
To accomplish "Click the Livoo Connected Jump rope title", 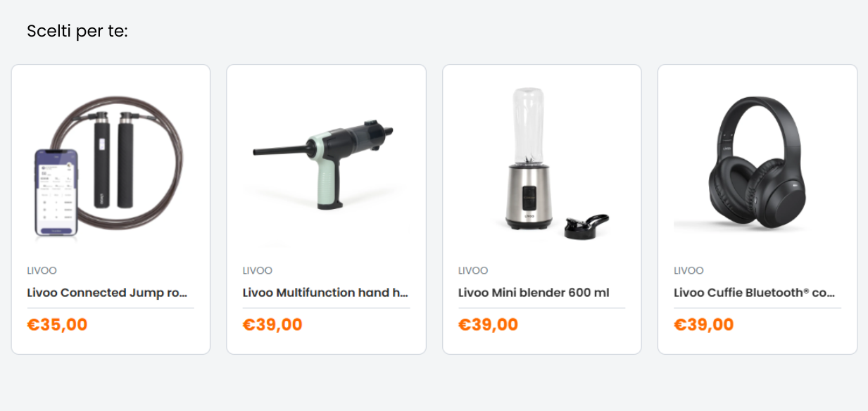I will tap(108, 293).
